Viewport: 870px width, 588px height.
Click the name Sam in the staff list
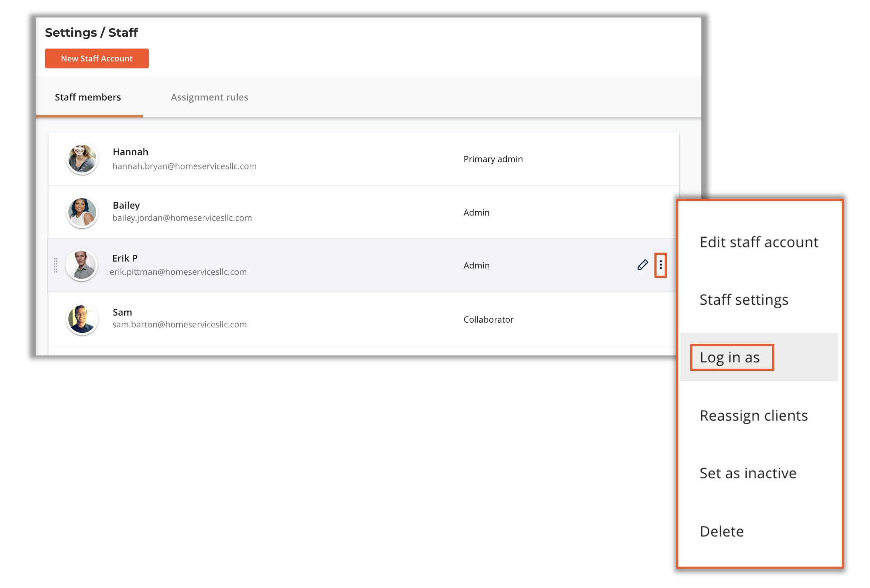122,312
